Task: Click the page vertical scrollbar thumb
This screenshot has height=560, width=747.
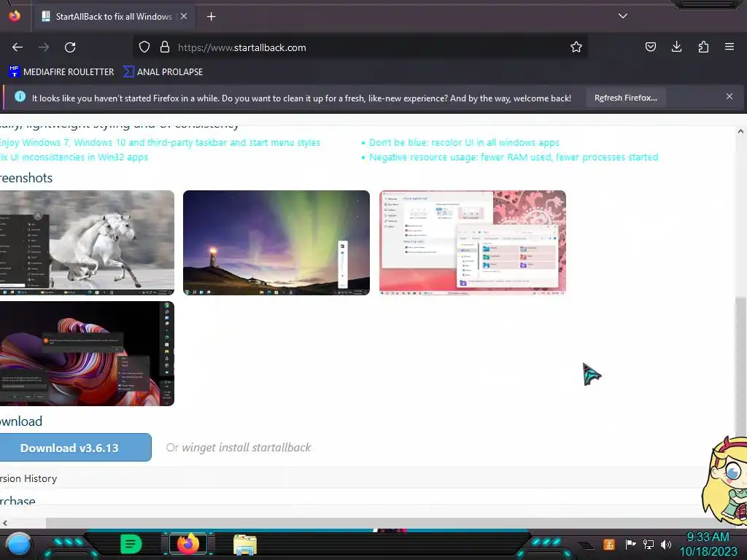Action: pyautogui.click(x=740, y=367)
